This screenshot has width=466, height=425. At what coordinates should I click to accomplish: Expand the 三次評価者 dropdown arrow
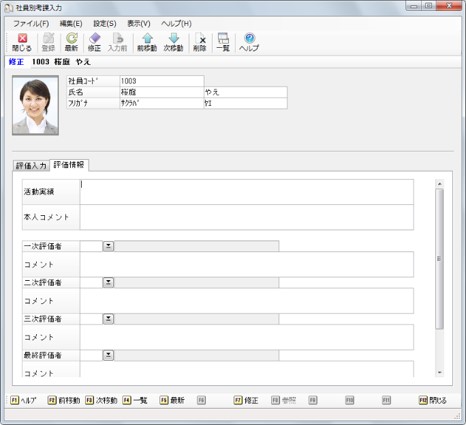tap(108, 319)
